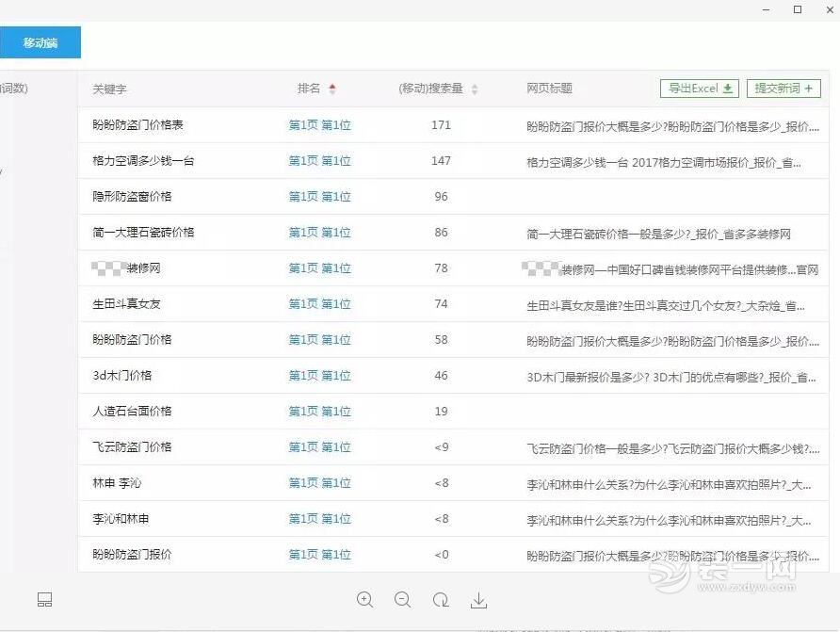Viewport: 840px width, 632px height.
Task: Click the ranking link for 生田斗真女友
Action: 320,303
